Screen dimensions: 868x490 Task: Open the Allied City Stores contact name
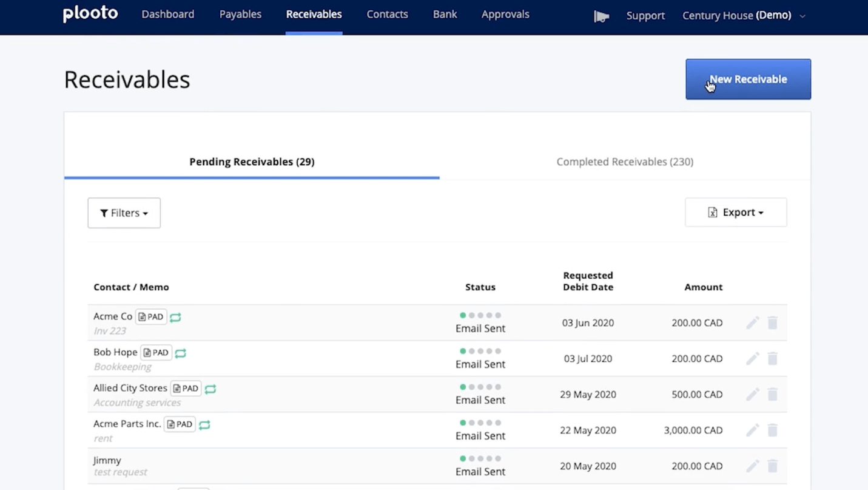click(130, 388)
